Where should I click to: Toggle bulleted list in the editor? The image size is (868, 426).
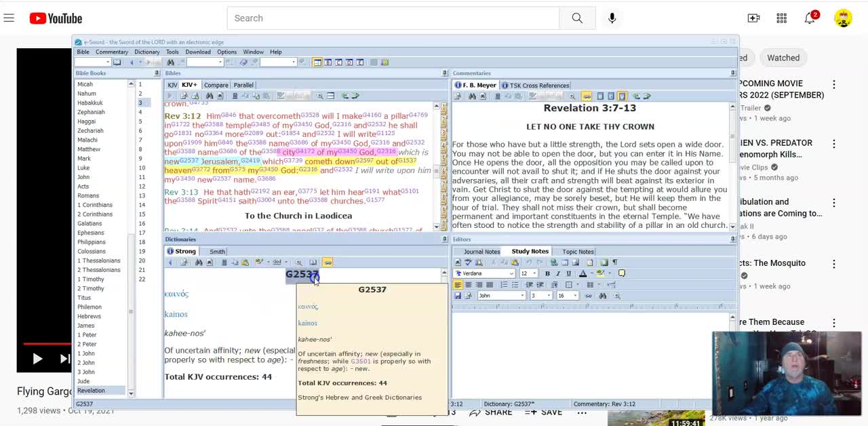pos(515,285)
